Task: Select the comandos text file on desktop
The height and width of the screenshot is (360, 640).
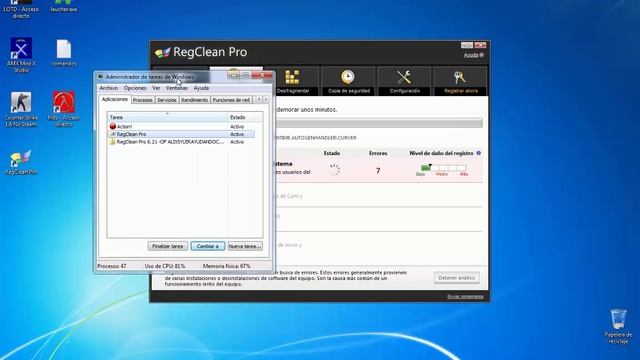Action: click(64, 53)
